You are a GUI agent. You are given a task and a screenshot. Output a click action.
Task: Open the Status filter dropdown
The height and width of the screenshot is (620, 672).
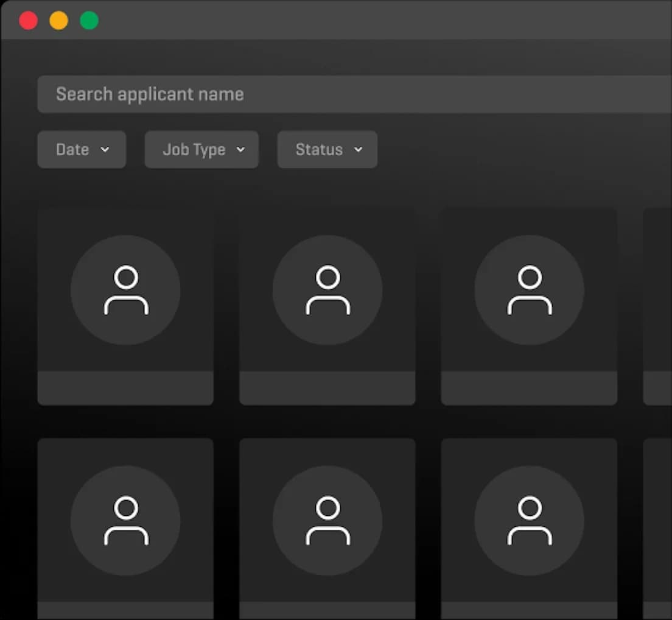327,150
